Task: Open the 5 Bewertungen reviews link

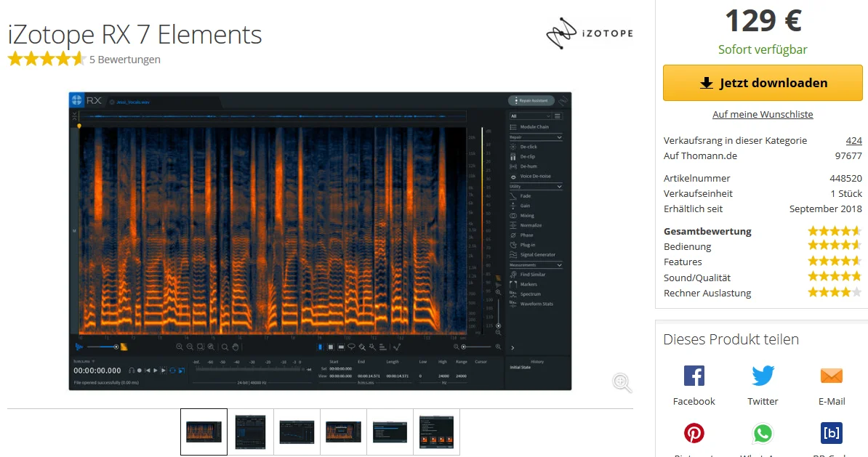Action: tap(125, 60)
